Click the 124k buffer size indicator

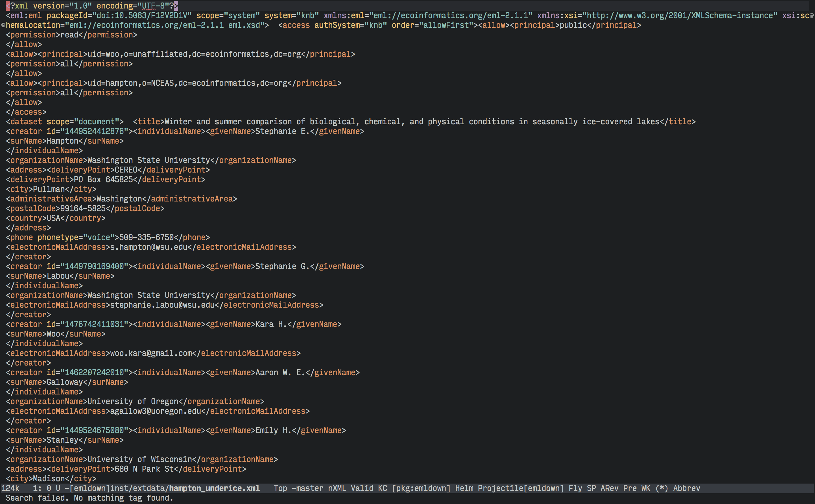coord(10,488)
